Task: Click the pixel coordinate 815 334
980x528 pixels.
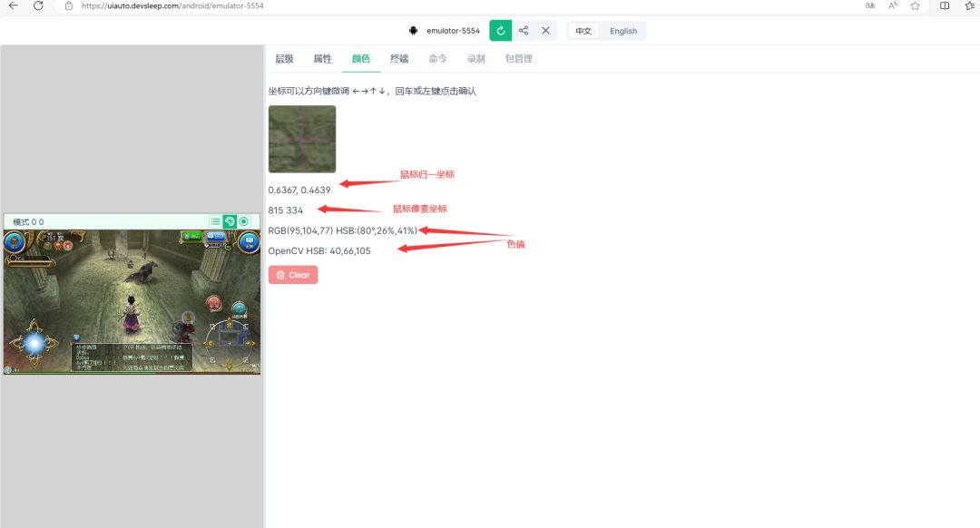Action: point(286,210)
